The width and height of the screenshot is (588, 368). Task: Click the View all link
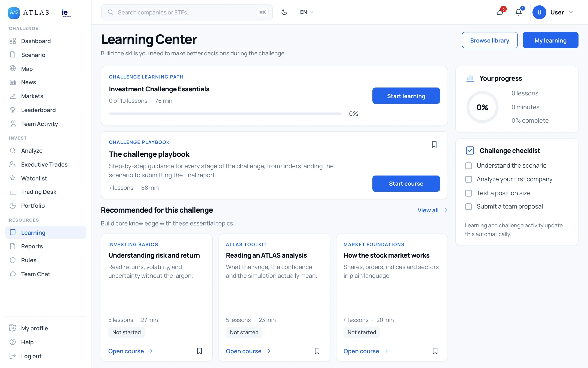pyautogui.click(x=432, y=210)
